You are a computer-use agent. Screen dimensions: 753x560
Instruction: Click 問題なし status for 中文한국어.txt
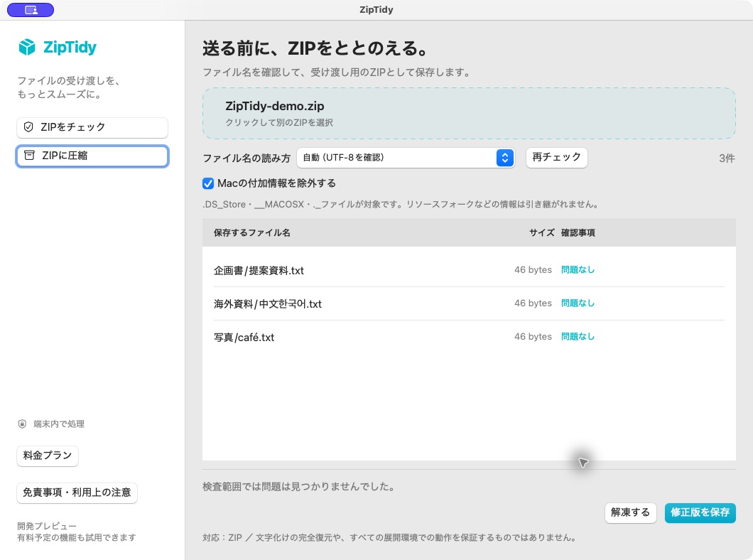pos(578,303)
